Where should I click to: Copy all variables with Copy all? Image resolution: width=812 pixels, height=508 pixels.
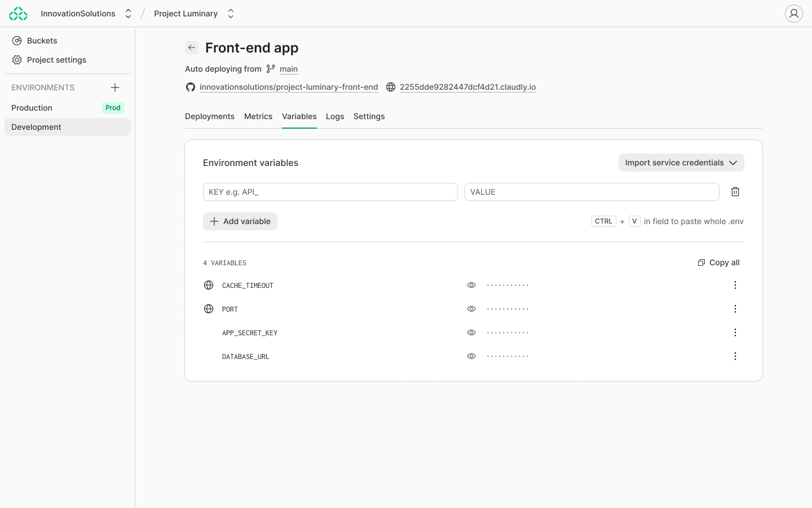pos(718,262)
